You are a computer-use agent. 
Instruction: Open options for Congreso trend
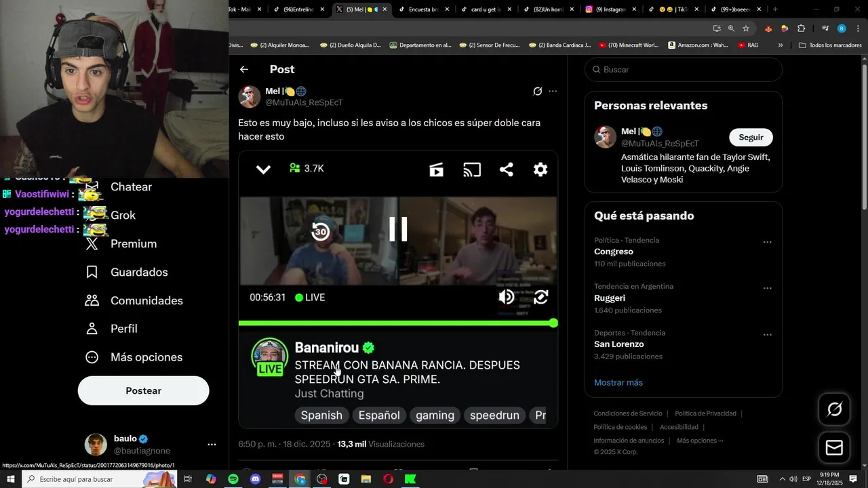coord(768,242)
